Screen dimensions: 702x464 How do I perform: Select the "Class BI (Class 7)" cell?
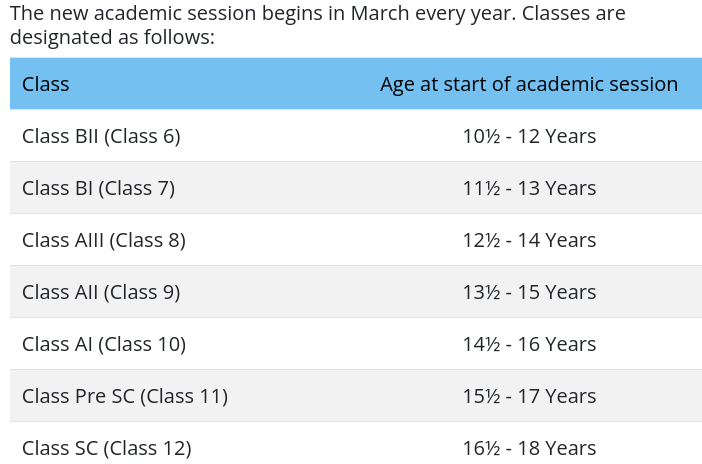98,188
